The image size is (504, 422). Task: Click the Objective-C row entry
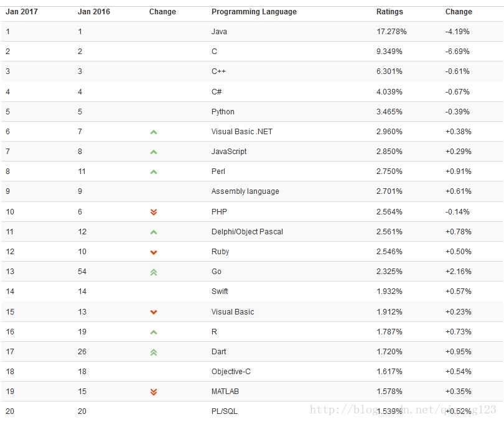(231, 372)
